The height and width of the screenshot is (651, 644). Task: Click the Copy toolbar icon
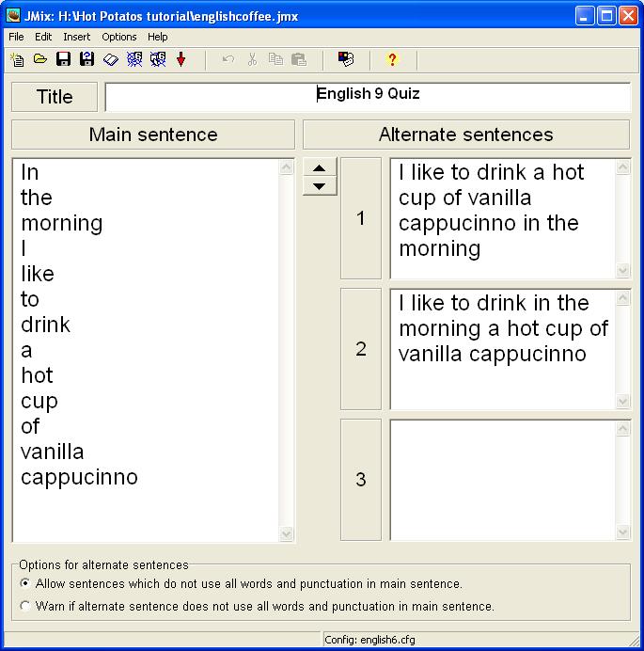275,59
